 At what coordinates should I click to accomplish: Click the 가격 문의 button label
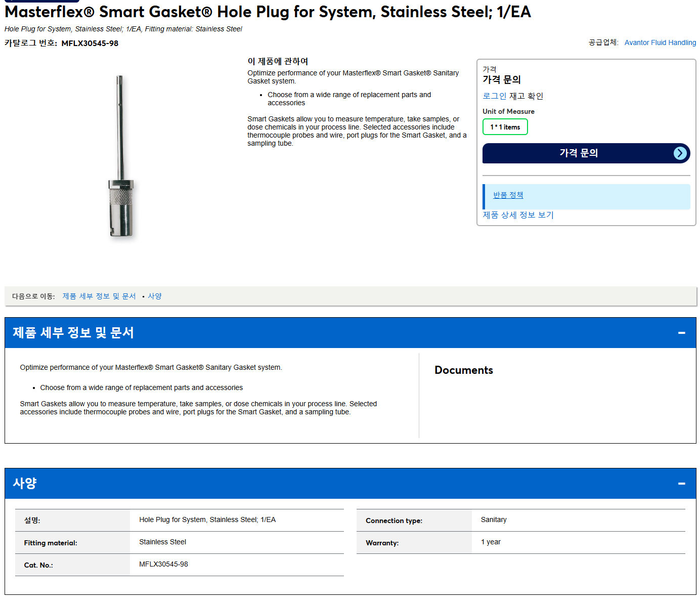click(579, 153)
